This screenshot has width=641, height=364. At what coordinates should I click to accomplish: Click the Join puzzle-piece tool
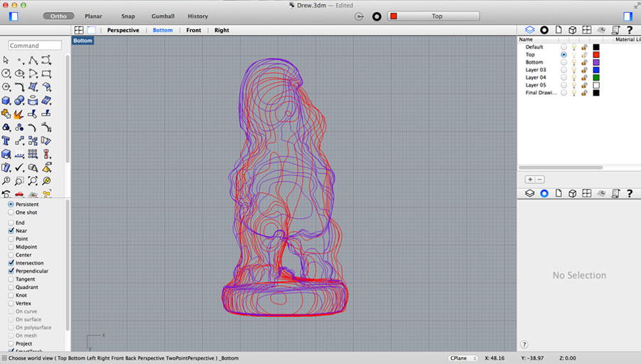(x=6, y=114)
